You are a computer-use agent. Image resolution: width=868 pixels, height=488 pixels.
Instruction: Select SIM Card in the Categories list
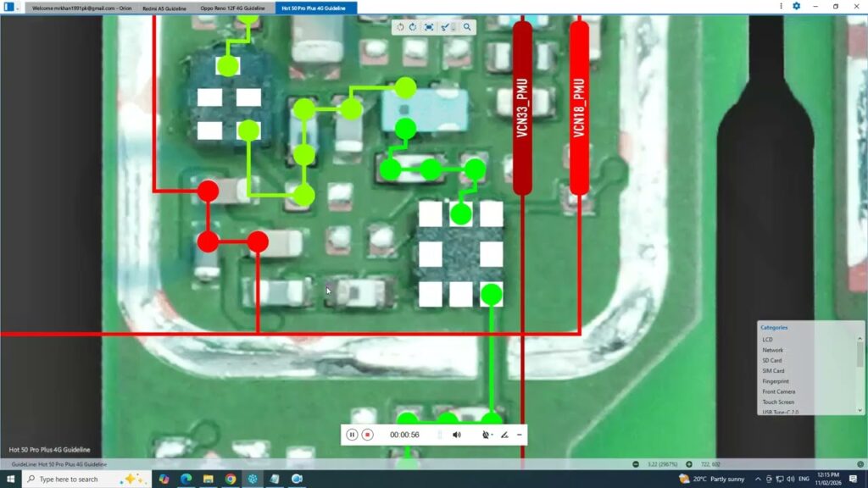click(x=773, y=371)
